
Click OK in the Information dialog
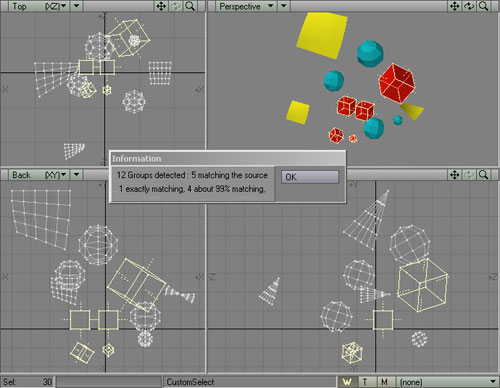[310, 177]
